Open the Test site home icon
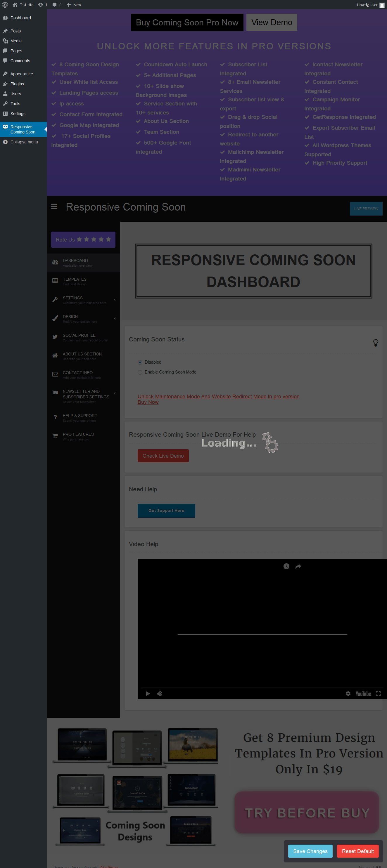Viewport: 387px width, 868px height. point(15,5)
